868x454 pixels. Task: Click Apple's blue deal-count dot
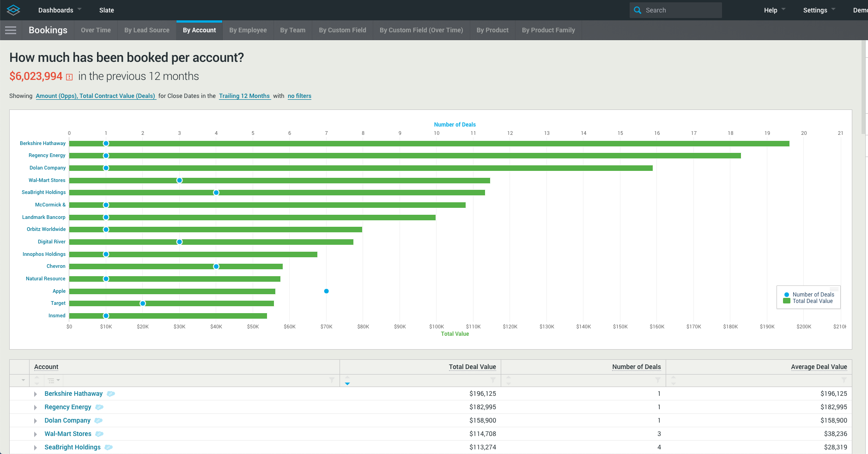click(326, 291)
